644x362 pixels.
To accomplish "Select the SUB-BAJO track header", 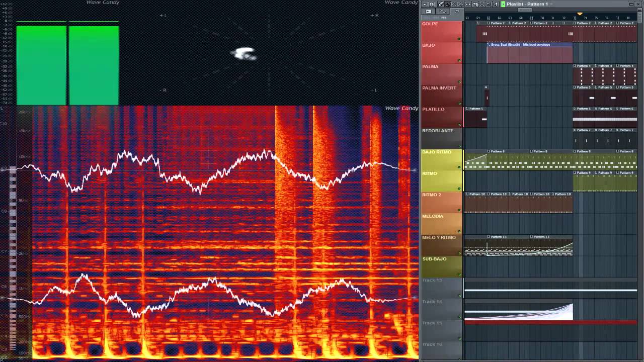I will pyautogui.click(x=441, y=266).
